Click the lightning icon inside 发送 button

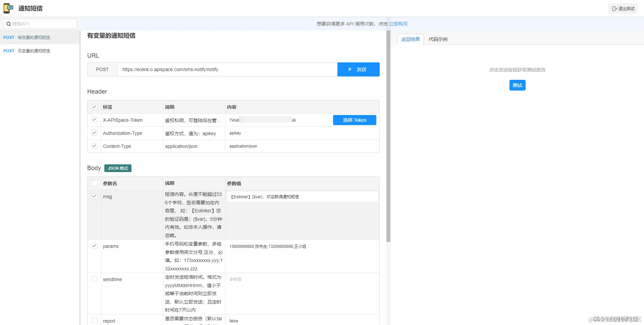click(x=350, y=69)
